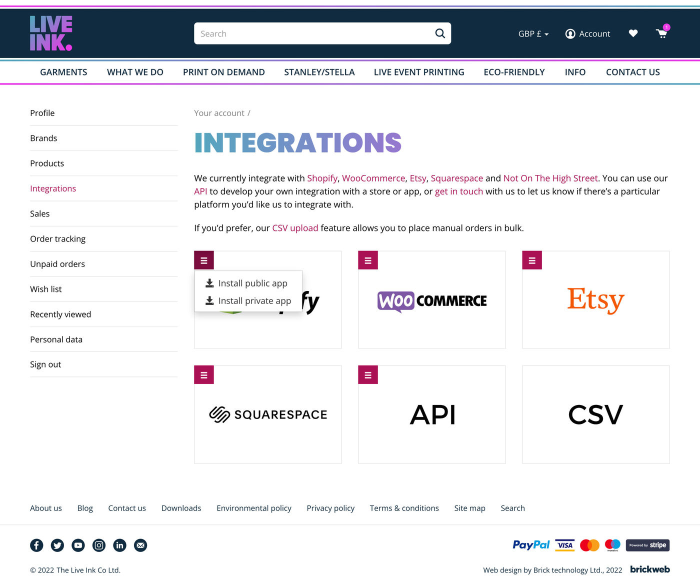Open the PRINT ON DEMAND nav item

(223, 72)
